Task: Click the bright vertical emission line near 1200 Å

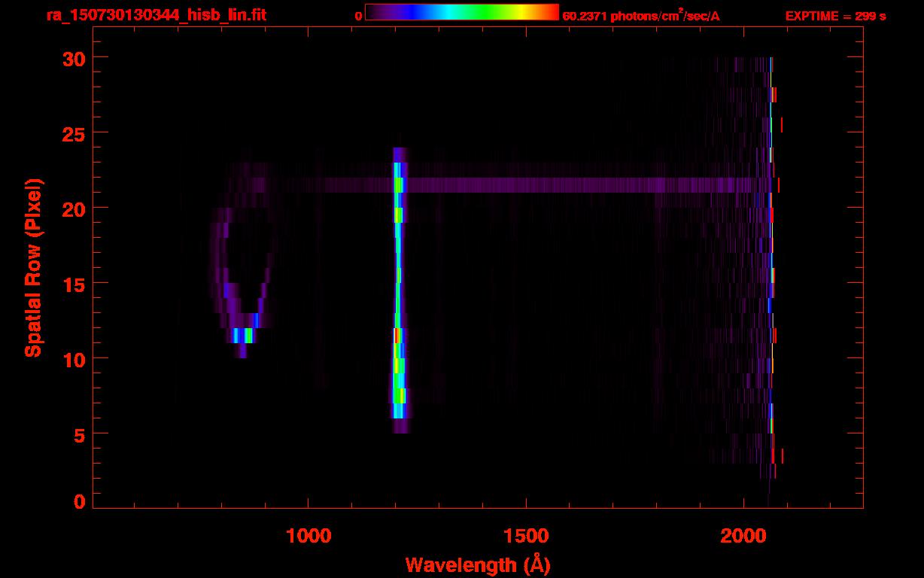Action: pyautogui.click(x=399, y=290)
